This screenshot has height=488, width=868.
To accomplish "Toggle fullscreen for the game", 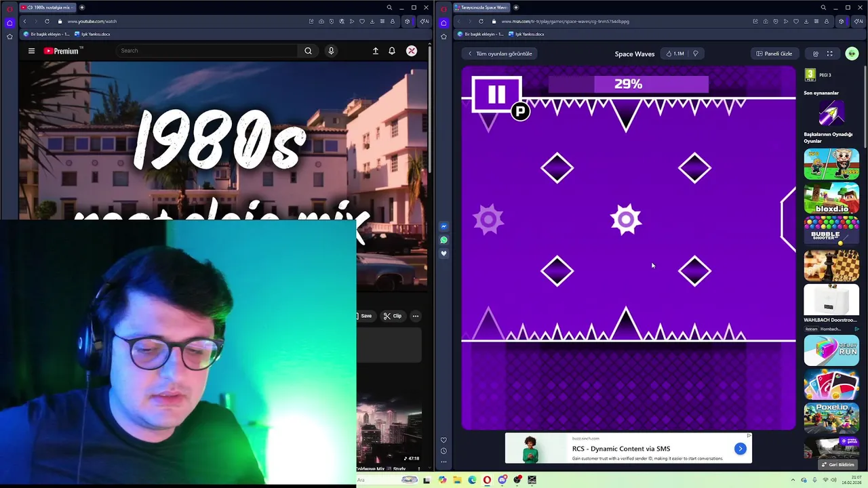I will [829, 54].
